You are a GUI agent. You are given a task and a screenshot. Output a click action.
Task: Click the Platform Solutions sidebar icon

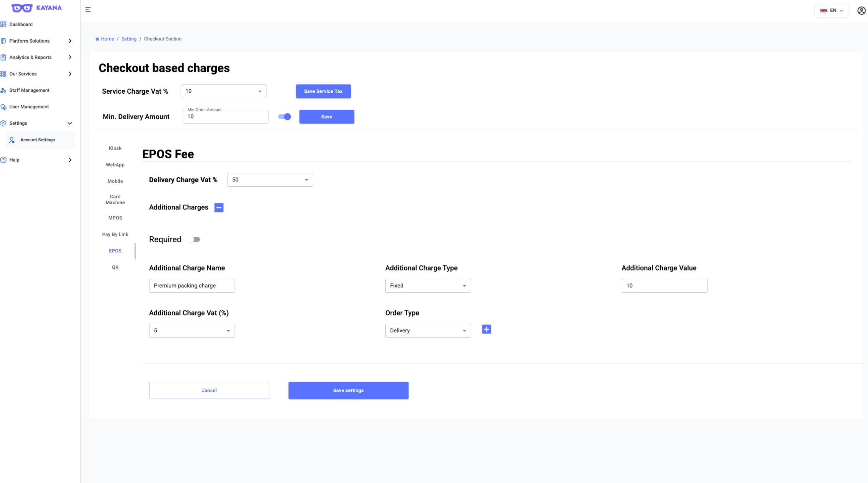point(3,41)
